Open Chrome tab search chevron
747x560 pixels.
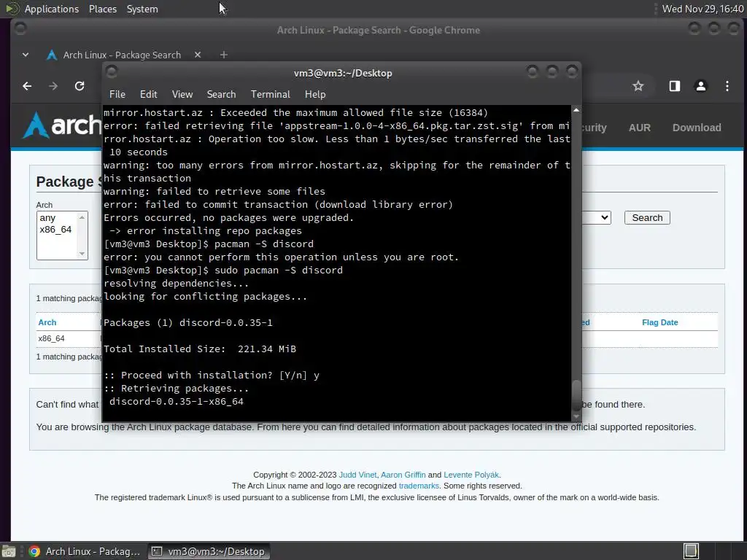coord(26,55)
